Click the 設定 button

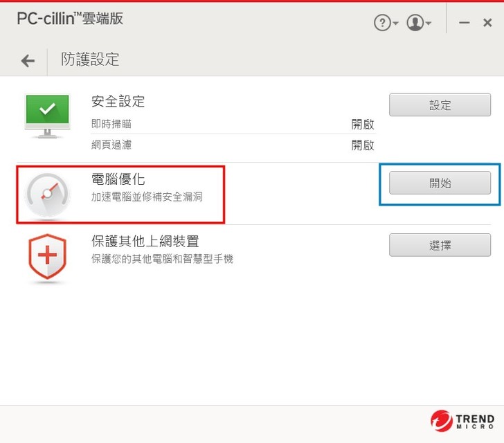click(x=440, y=105)
